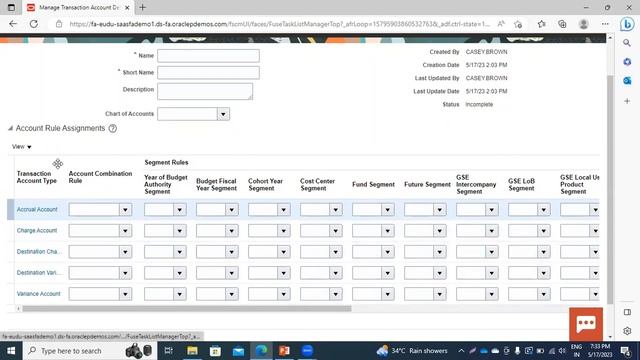Open the Mail app in taskbar
640x360 pixels.
238,351
